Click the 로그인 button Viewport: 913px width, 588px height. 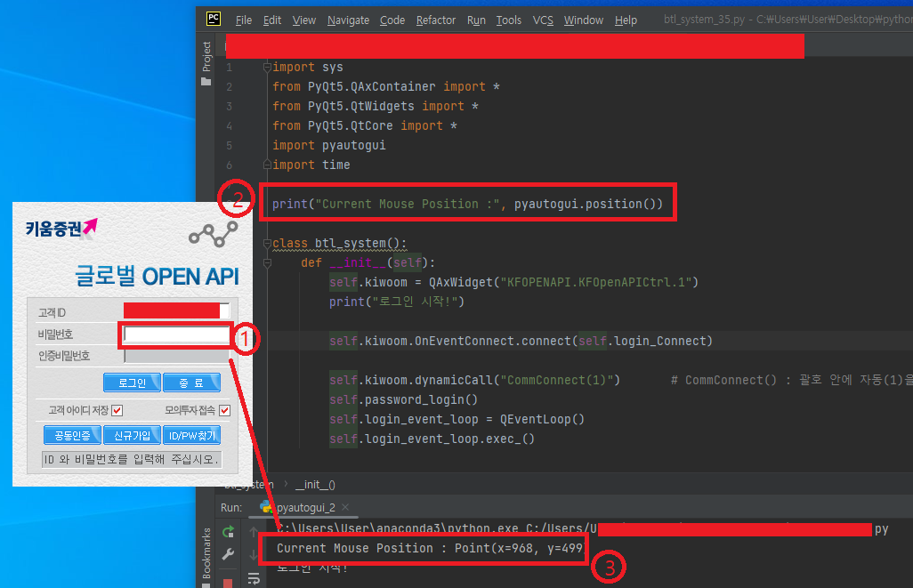[x=132, y=383]
